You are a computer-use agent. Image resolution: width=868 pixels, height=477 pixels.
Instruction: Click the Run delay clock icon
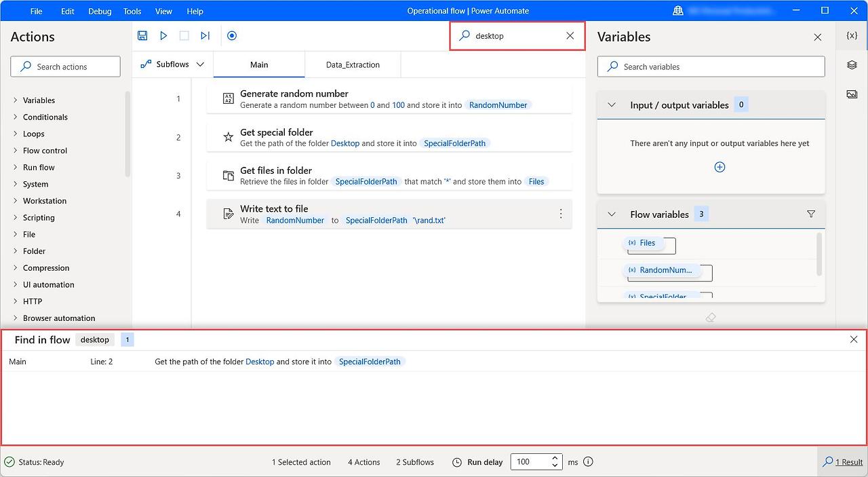click(x=457, y=462)
